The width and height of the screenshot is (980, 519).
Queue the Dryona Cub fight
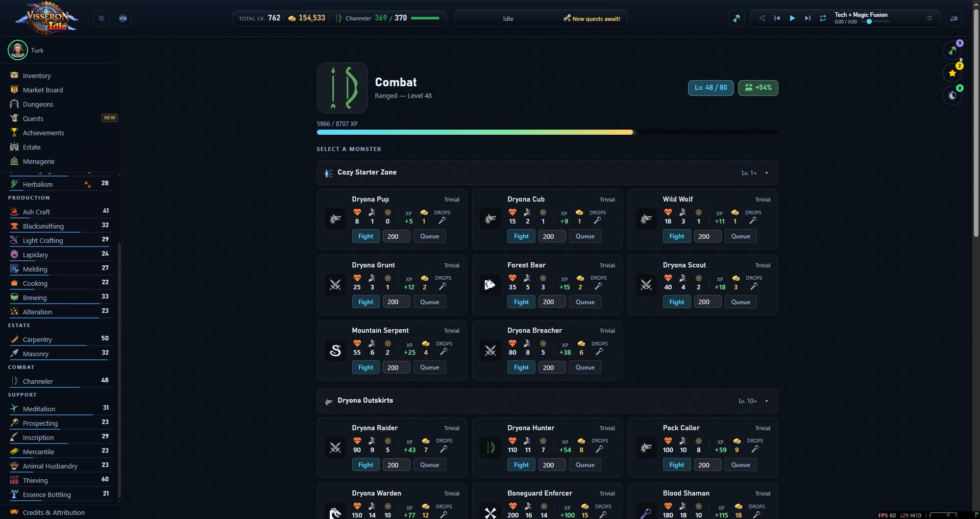pos(585,236)
